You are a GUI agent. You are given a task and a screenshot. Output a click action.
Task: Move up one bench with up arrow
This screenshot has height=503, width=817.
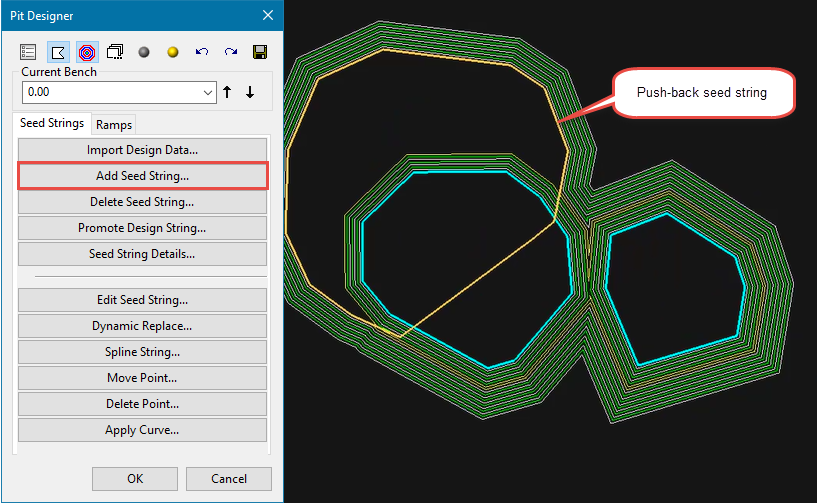[x=228, y=92]
